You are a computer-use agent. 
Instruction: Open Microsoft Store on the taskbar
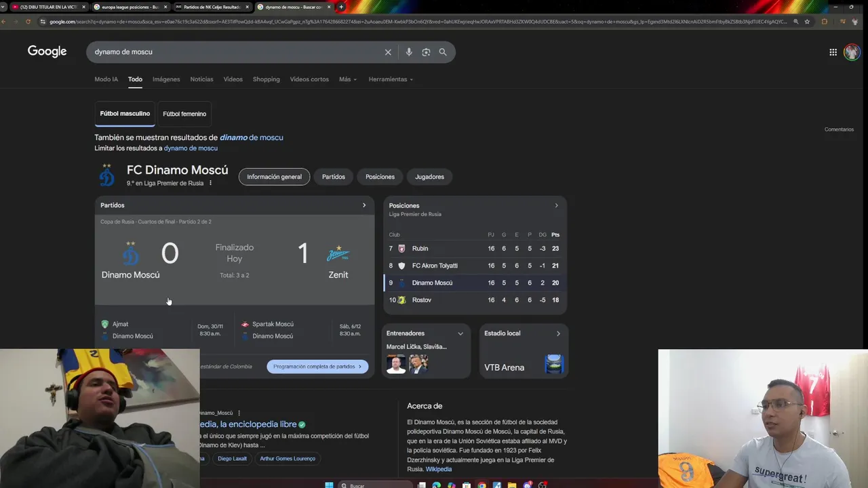467,485
